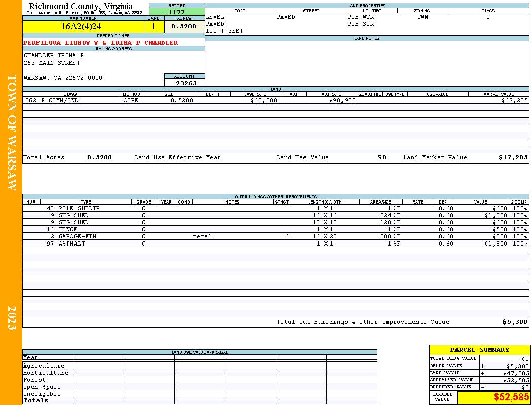532x405 pixels.
Task: Select the record number 1177
Action: (177, 12)
